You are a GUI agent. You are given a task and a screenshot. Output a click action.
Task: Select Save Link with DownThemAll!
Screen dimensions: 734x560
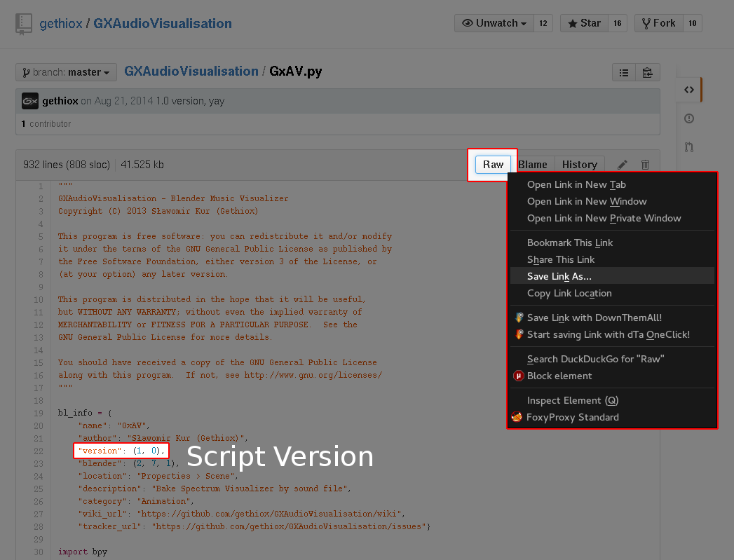pyautogui.click(x=612, y=317)
